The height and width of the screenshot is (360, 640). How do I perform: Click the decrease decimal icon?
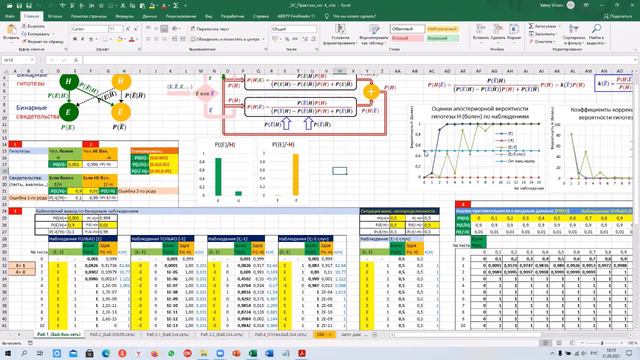pos(313,39)
